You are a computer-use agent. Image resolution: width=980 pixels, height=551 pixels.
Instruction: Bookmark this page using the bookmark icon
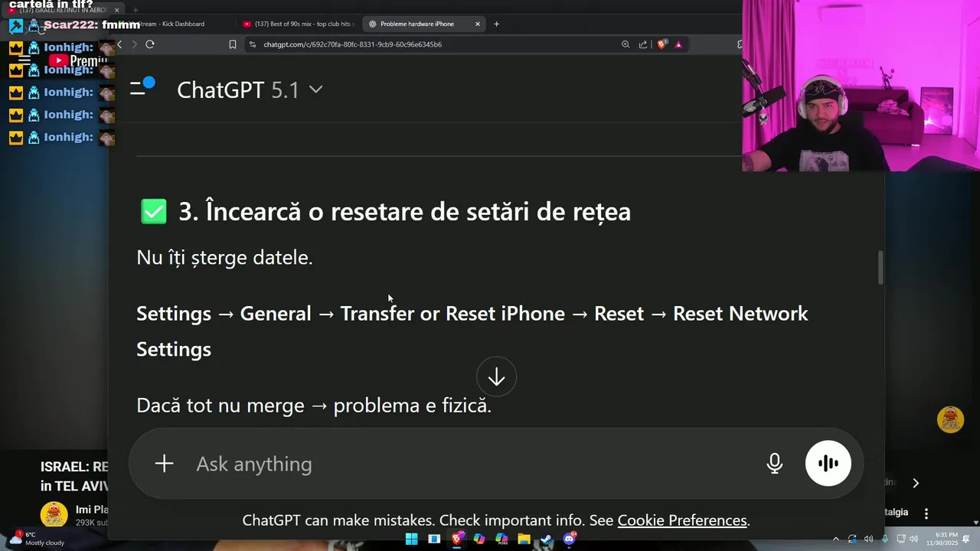(233, 44)
